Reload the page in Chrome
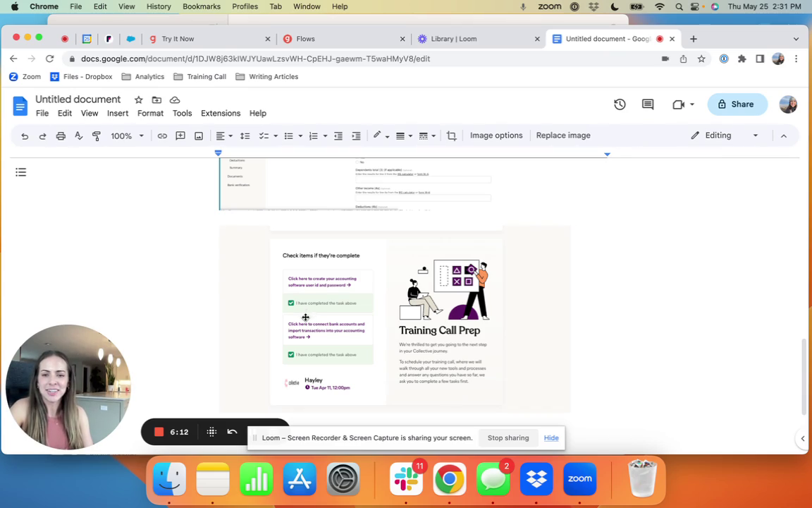 50,59
